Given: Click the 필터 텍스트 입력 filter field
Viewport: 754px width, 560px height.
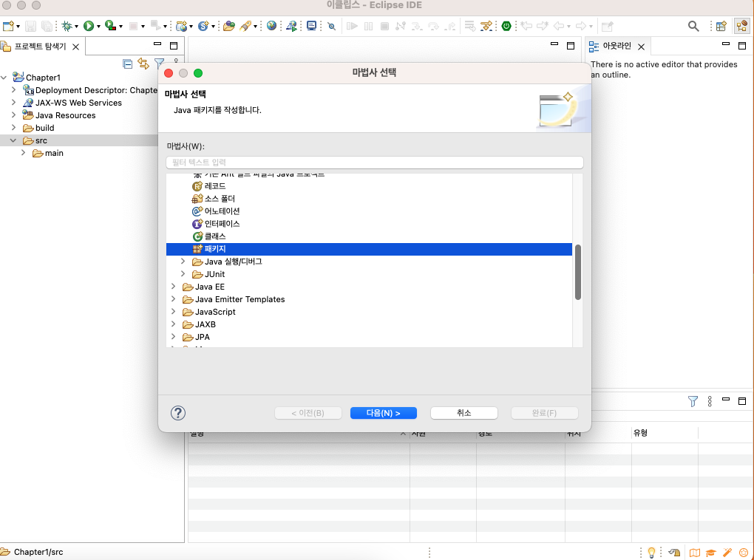Looking at the screenshot, I should tap(375, 163).
